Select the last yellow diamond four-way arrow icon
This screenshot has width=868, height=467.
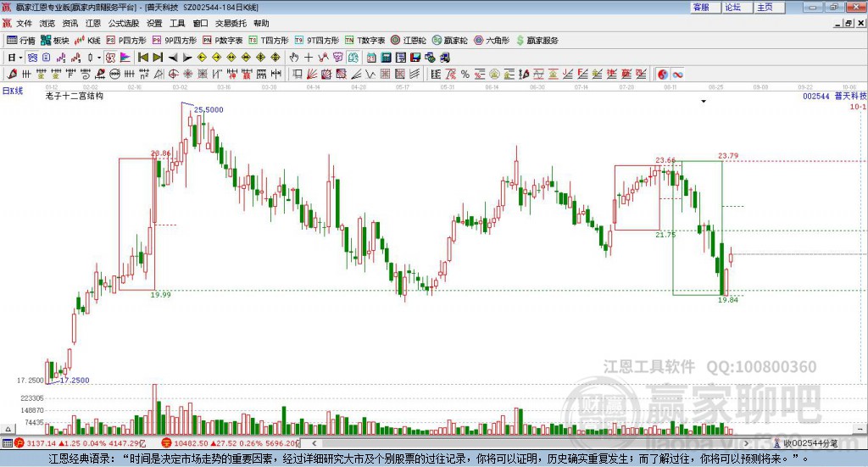pos(275,58)
